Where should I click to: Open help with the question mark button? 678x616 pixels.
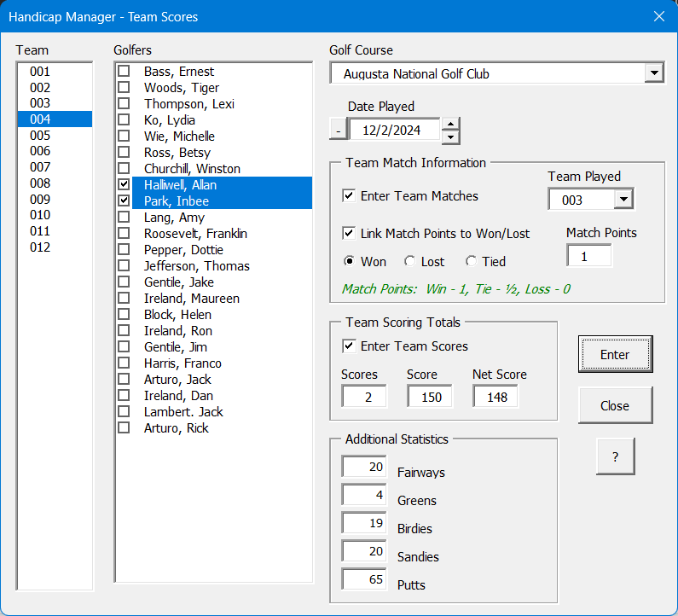(x=615, y=456)
